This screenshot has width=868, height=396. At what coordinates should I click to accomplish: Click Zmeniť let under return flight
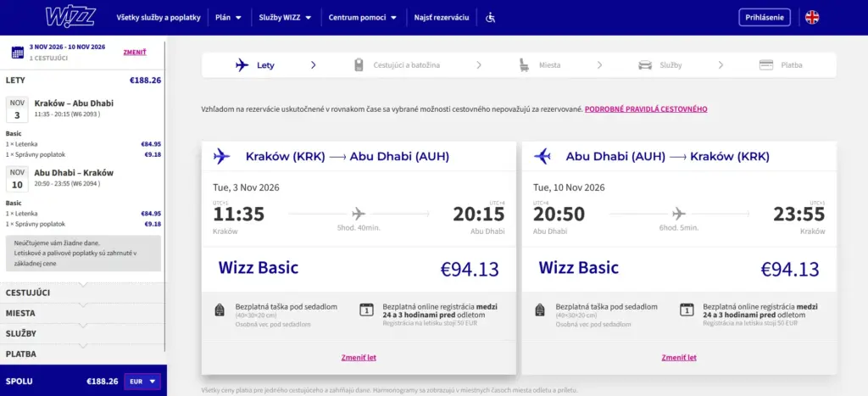679,358
